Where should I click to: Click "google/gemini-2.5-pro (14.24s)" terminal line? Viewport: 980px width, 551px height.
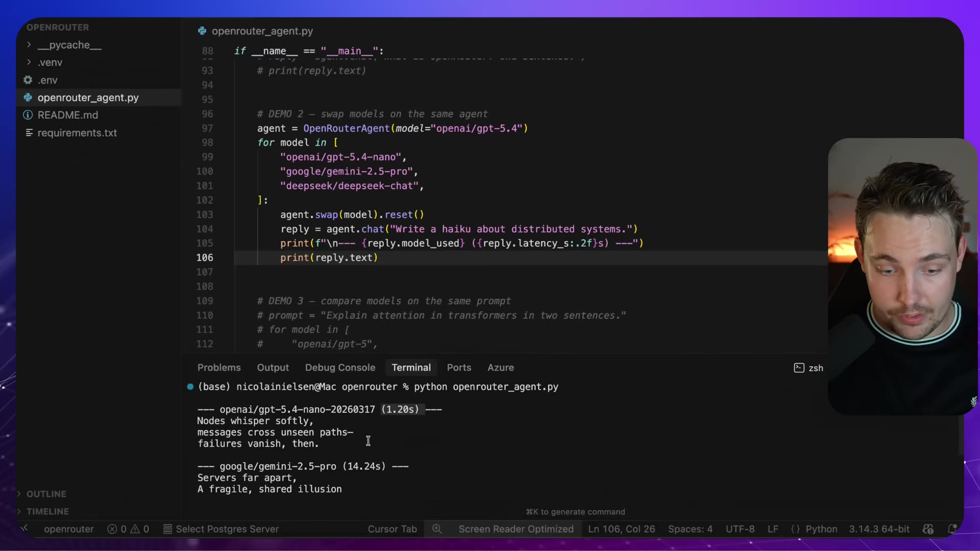point(303,466)
